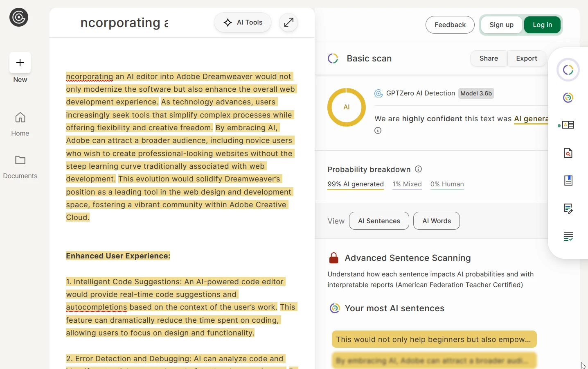The height and width of the screenshot is (369, 588).
Task: Click the document title field 'ncorporating a'
Action: coord(124,23)
